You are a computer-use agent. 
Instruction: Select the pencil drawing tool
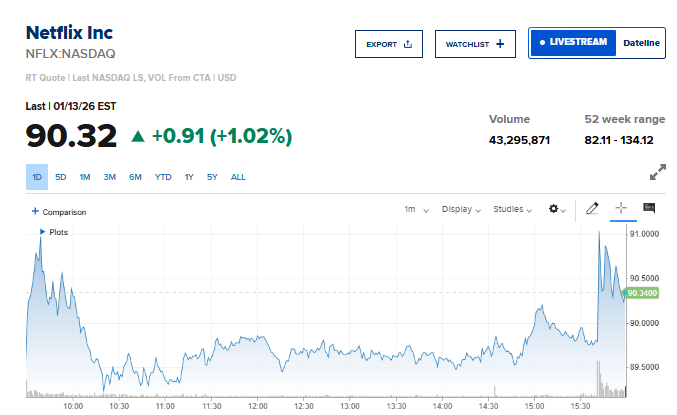(x=592, y=209)
